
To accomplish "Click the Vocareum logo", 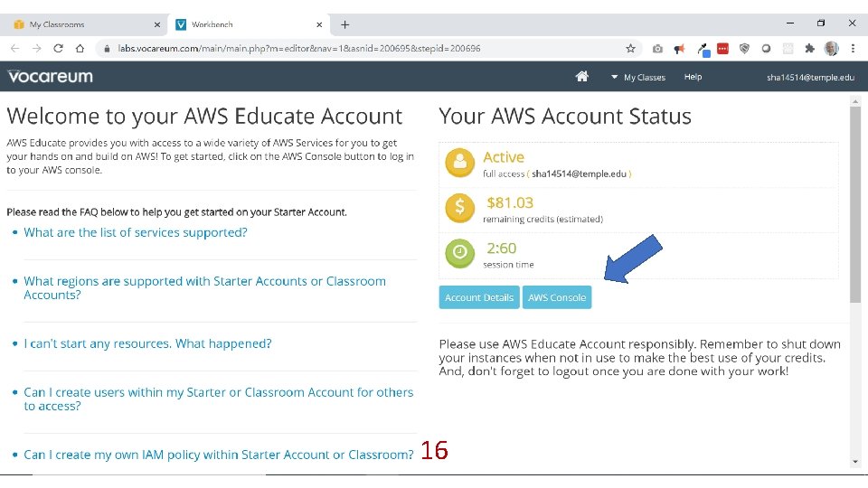I will coord(51,77).
